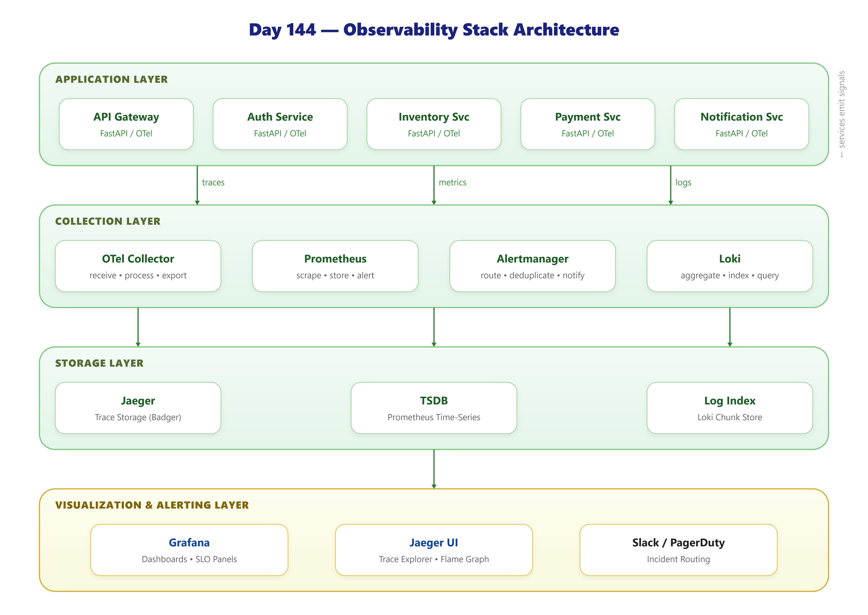
Task: Click 'Trace Explorer • Flame Graph' text
Action: pos(434,560)
